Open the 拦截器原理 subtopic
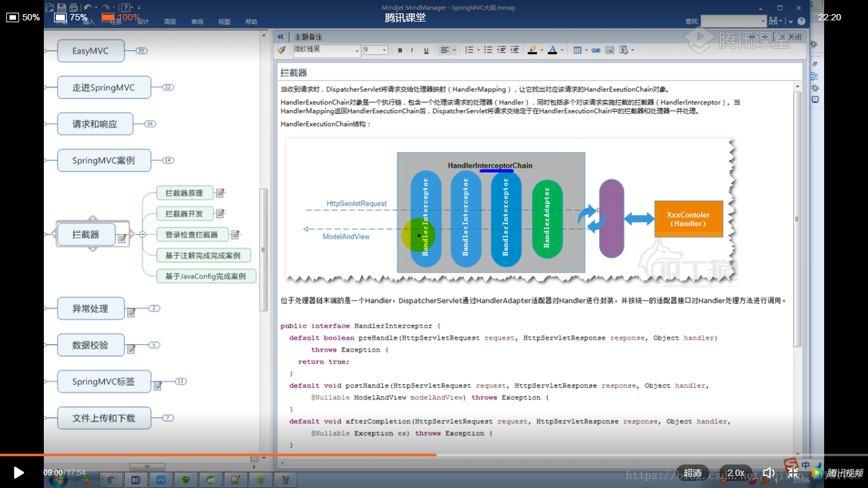This screenshot has width=868, height=488. coord(184,193)
